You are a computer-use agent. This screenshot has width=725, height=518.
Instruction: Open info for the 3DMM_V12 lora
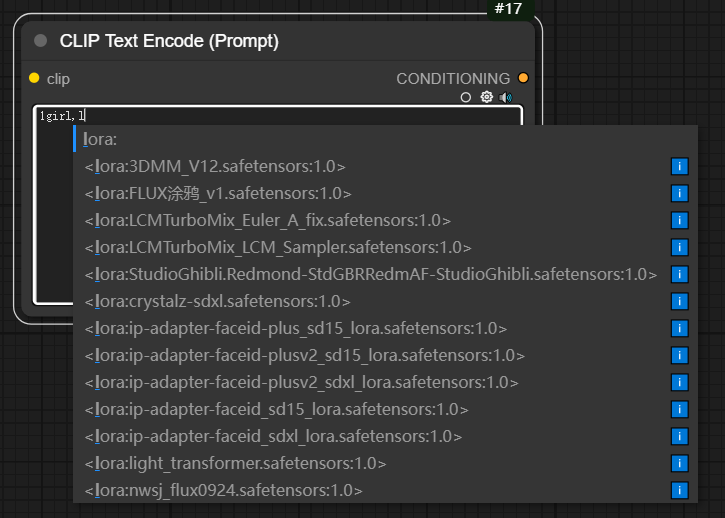click(x=680, y=166)
